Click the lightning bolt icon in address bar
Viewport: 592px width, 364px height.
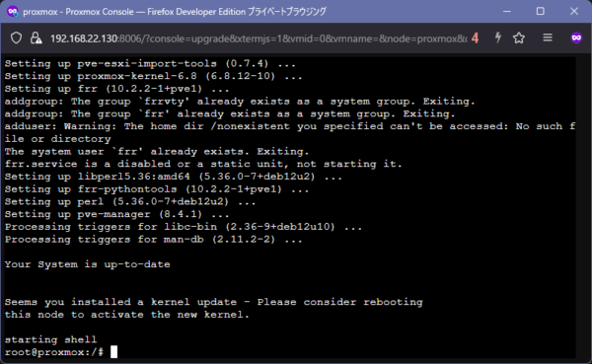click(498, 37)
